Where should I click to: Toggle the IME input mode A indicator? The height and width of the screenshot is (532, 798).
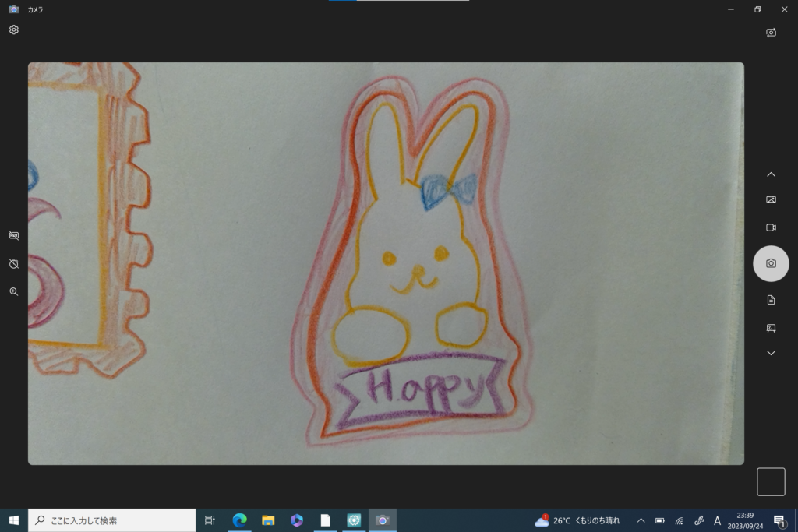tap(717, 520)
